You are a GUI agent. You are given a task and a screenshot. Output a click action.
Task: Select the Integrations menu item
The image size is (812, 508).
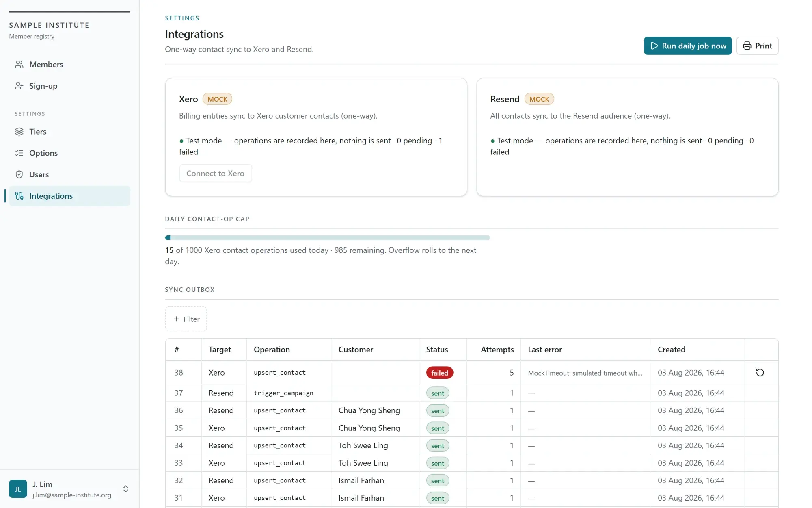pos(69,196)
